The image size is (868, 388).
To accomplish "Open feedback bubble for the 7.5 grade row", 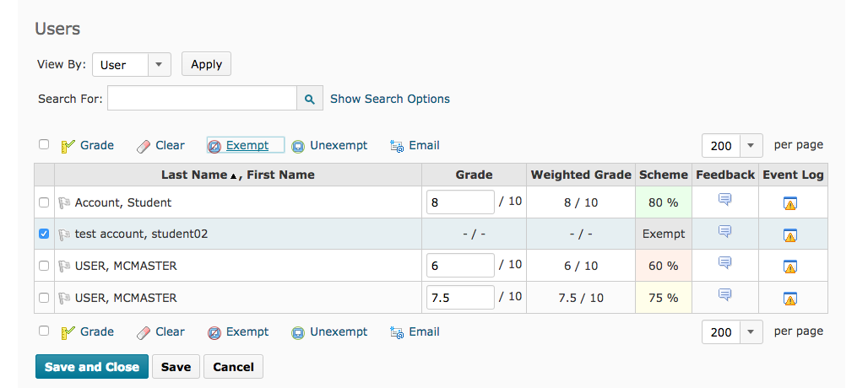I will point(724,294).
